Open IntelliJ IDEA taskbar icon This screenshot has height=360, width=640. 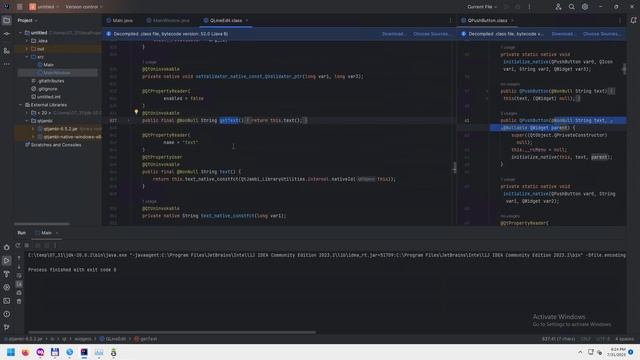coord(84,352)
